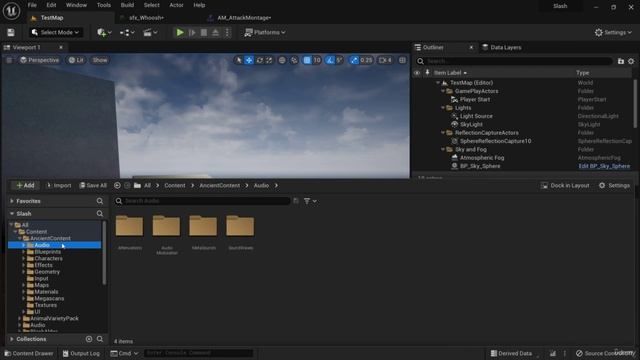Viewport: 640px width, 360px height.
Task: Click the Eject button in play controls
Action: 216,33
